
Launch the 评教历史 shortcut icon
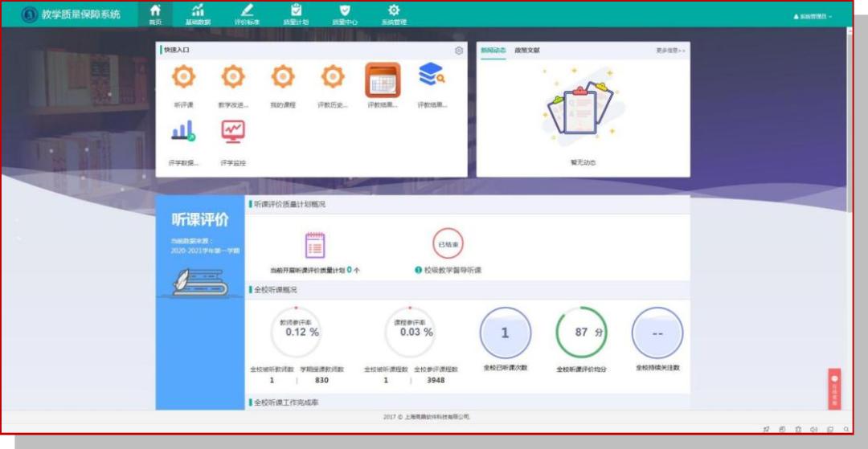333,77
